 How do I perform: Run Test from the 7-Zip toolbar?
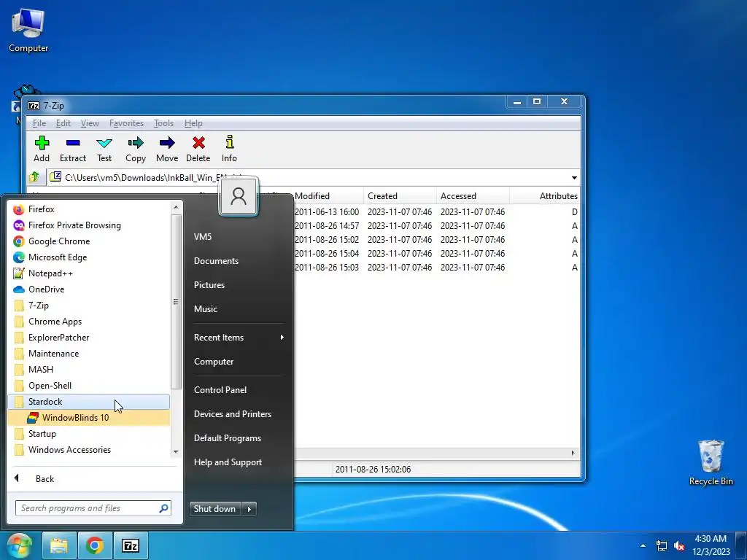tap(104, 149)
